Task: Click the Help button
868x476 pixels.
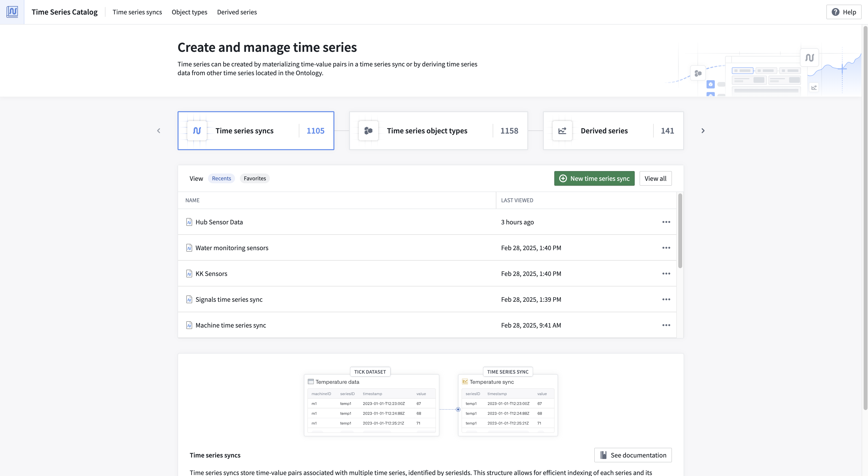Action: (844, 12)
